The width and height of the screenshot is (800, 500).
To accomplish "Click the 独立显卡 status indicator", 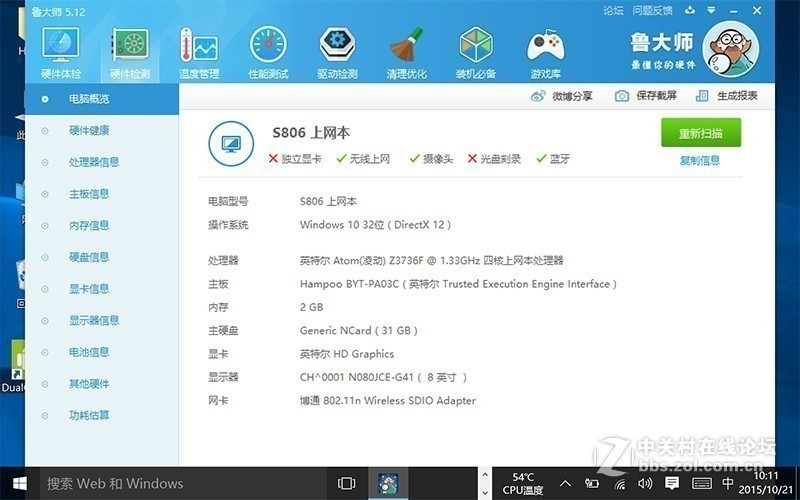I will (295, 159).
